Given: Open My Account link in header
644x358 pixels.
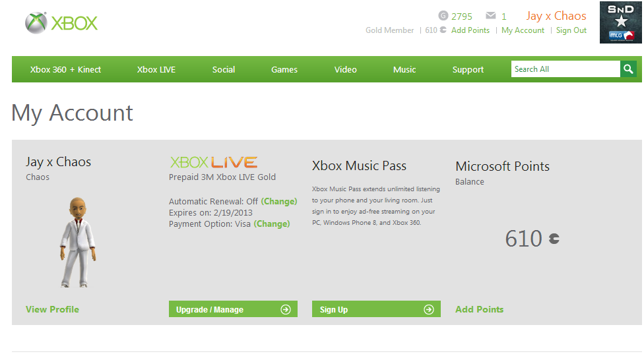Looking at the screenshot, I should pos(523,30).
